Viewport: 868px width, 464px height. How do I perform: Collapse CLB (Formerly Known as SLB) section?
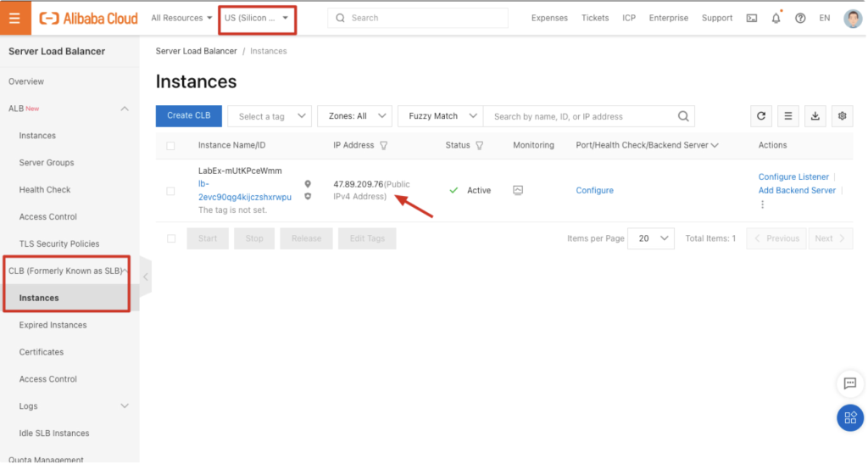pyautogui.click(x=126, y=271)
